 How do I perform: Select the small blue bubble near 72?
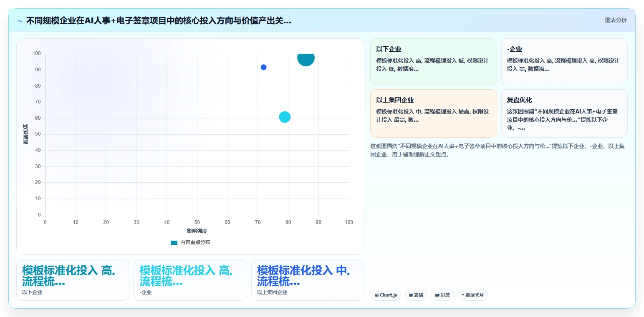(263, 67)
